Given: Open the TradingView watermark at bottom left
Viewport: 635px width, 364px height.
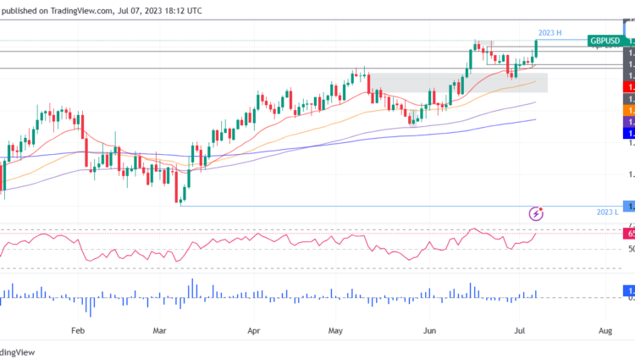Looking at the screenshot, I should point(13,354).
